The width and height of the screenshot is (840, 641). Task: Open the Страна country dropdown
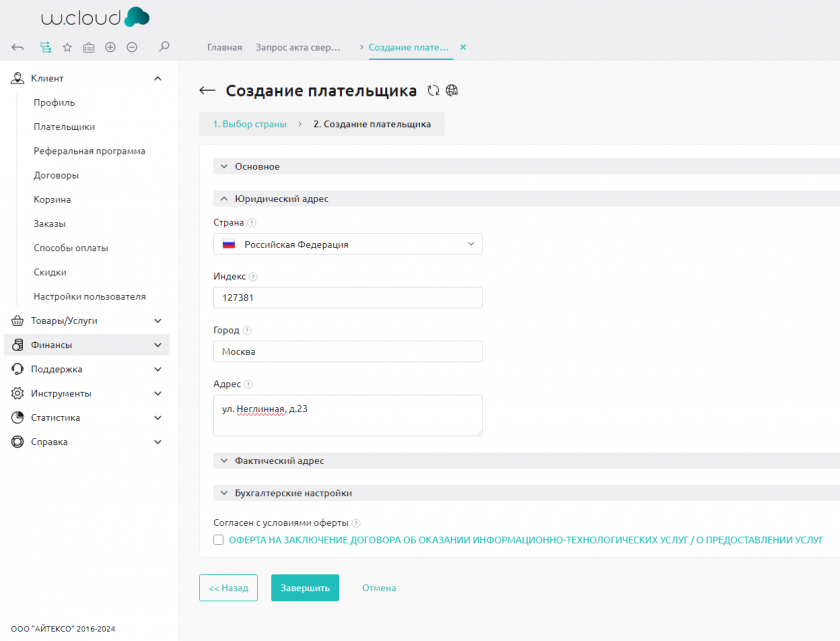pyautogui.click(x=348, y=244)
